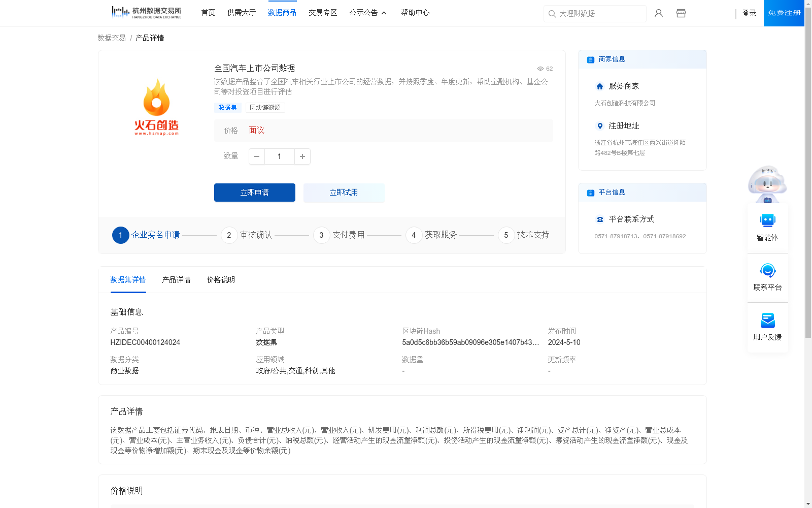Click the 数据交易 breadcrumb link
This screenshot has width=812, height=508.
click(111, 38)
